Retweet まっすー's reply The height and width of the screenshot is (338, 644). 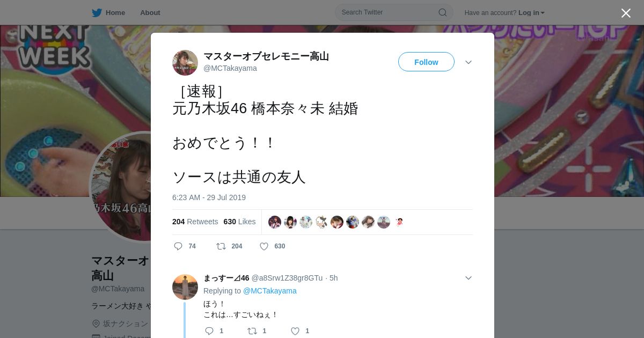pyautogui.click(x=252, y=331)
